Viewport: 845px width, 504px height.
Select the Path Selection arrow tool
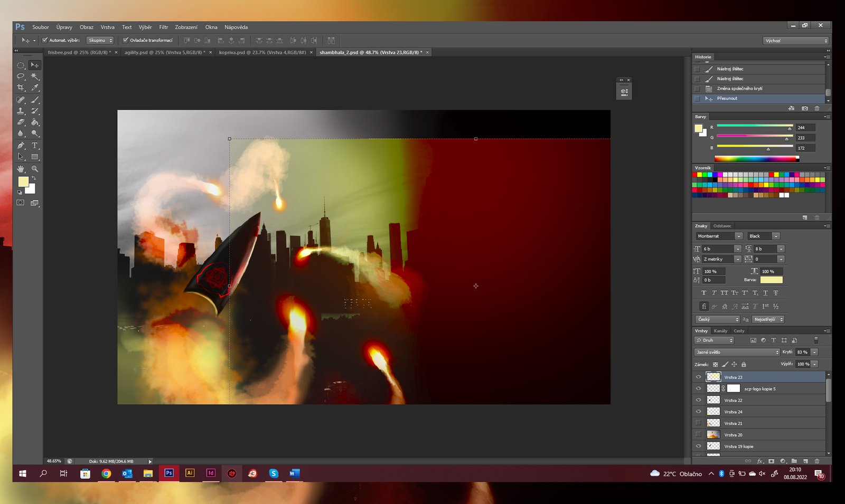(21, 157)
